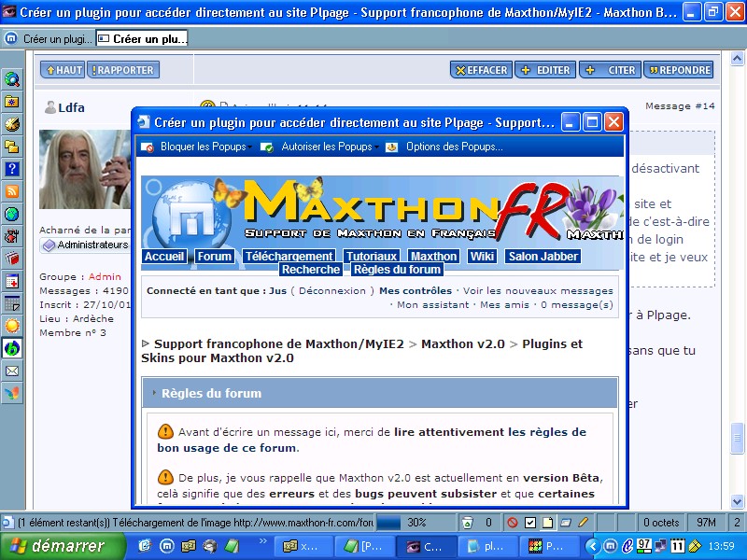Open the calendar with red cross sidebar icon
Screen dimensions: 747x560
(x=12, y=281)
